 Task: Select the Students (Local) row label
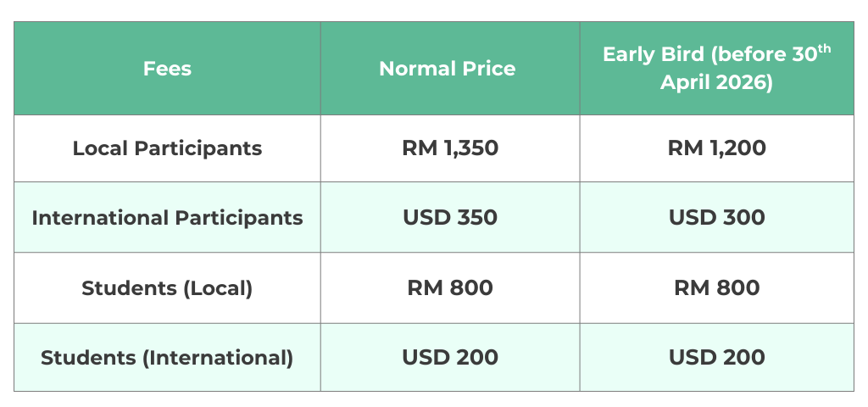(167, 287)
